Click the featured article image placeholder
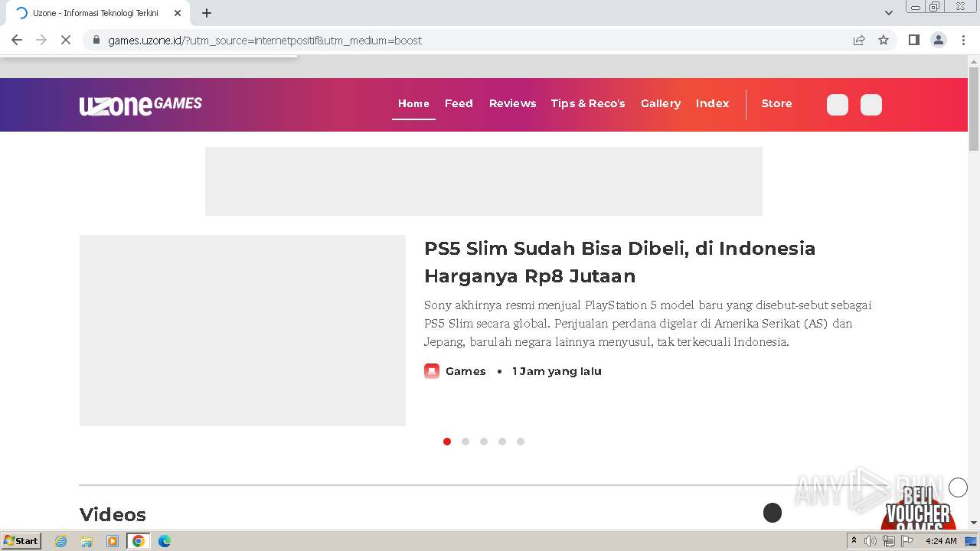The width and height of the screenshot is (980, 551). (243, 331)
